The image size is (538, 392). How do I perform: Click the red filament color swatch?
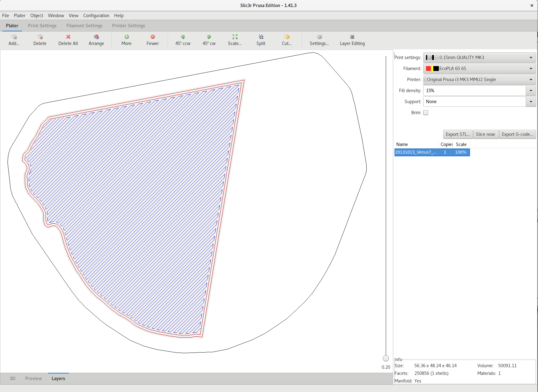point(428,69)
